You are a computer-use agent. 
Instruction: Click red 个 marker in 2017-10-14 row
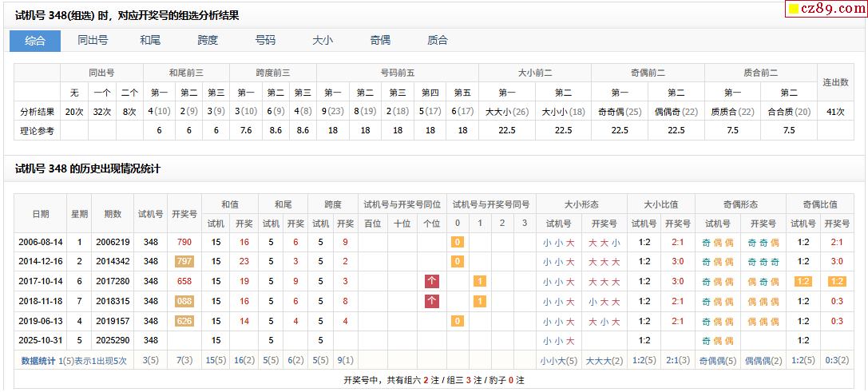(432, 281)
